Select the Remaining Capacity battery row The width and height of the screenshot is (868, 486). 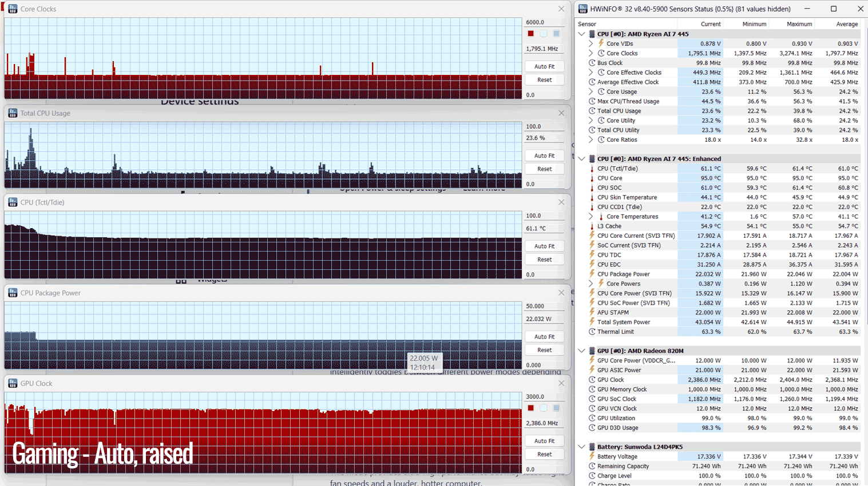718,466
